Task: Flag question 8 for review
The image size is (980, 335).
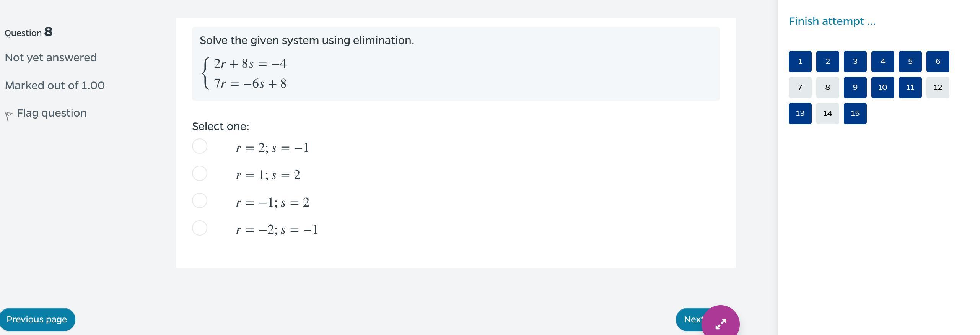Action: (52, 113)
